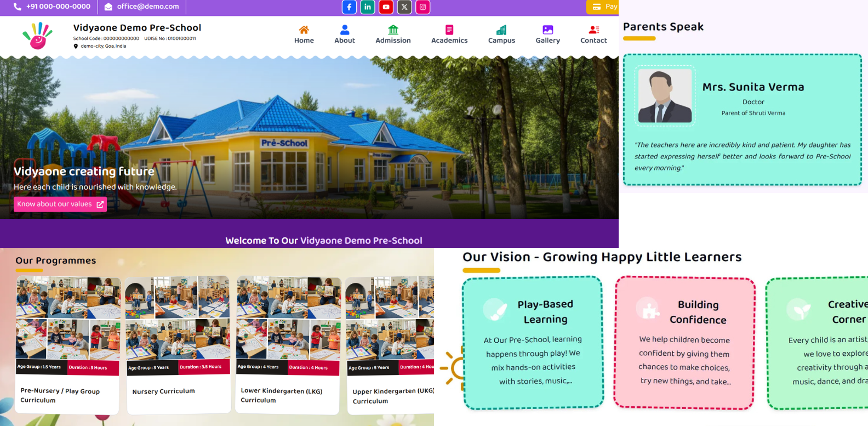Image resolution: width=868 pixels, height=426 pixels.
Task: Click the 'Parent of Shruti Verma' text
Action: [x=753, y=113]
